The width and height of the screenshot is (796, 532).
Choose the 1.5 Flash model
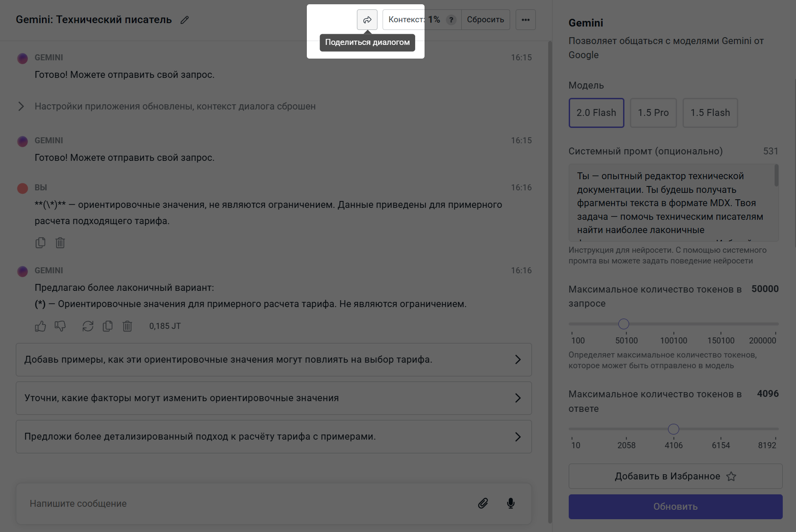pos(710,113)
